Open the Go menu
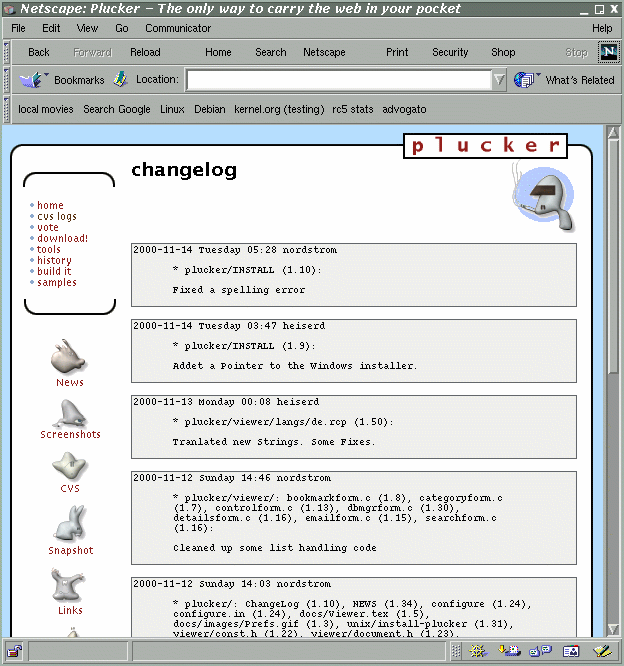The image size is (624, 666). [121, 28]
